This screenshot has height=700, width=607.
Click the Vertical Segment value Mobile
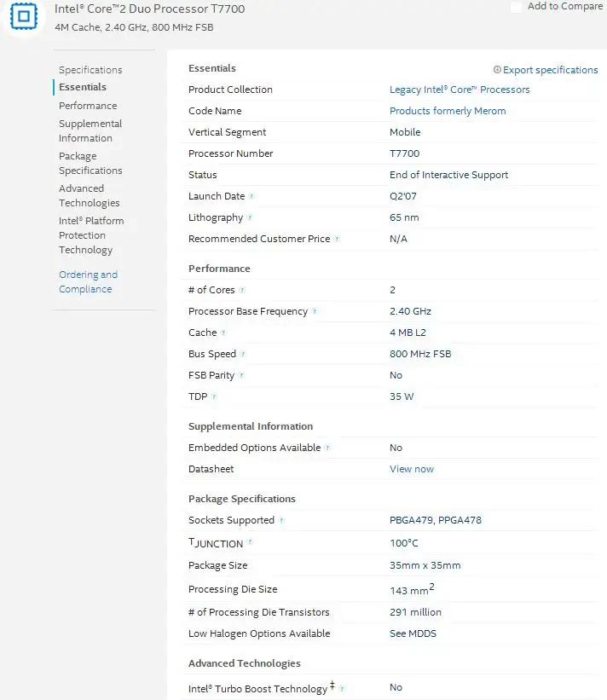(x=405, y=132)
